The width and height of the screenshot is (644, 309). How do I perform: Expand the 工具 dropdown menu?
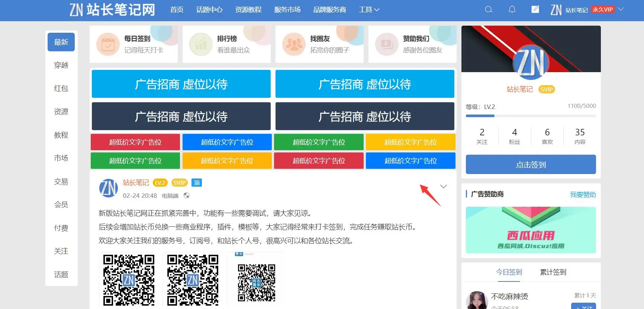tap(369, 10)
